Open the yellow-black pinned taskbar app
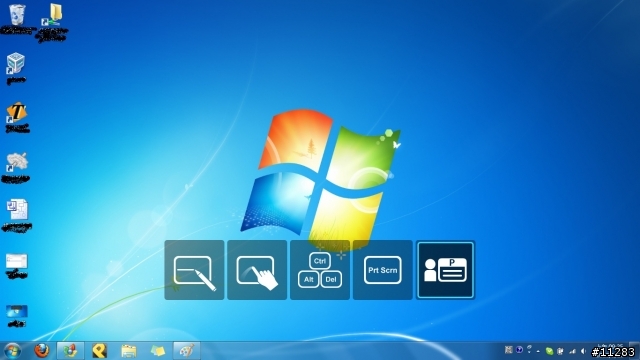640x360 pixels. click(x=99, y=351)
